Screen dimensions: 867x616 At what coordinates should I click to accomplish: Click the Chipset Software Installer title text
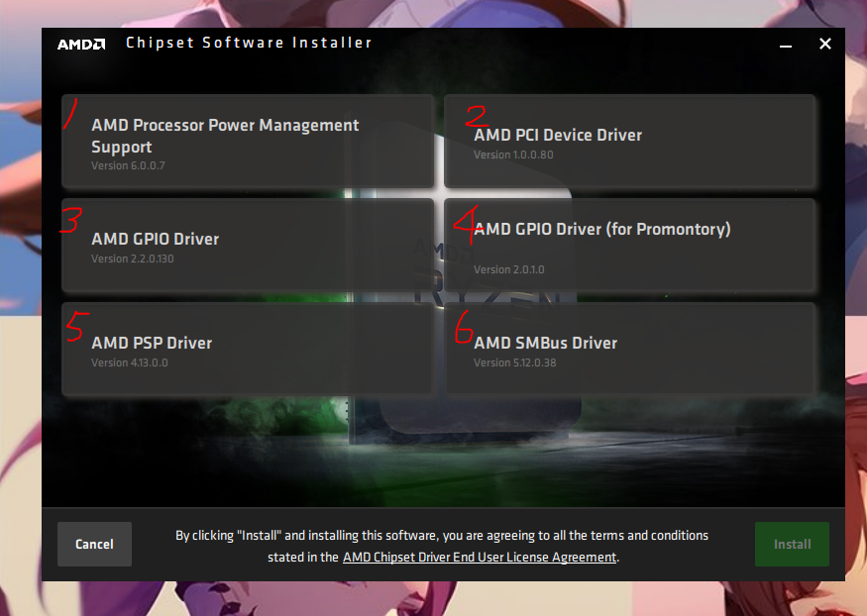click(x=249, y=43)
